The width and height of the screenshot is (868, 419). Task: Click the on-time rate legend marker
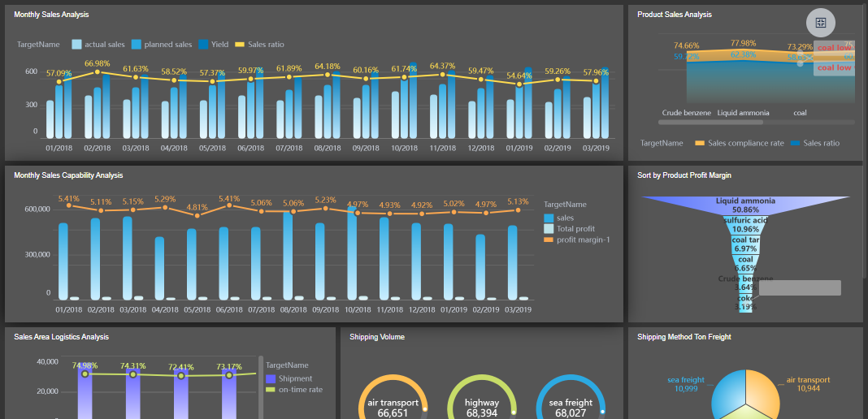coord(271,390)
